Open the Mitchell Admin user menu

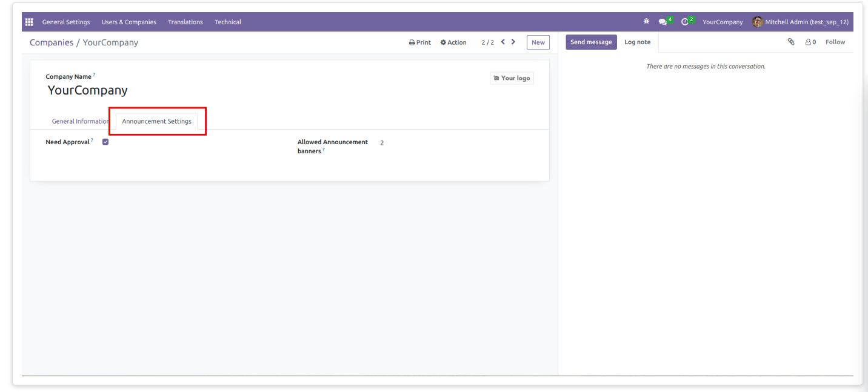click(x=800, y=22)
